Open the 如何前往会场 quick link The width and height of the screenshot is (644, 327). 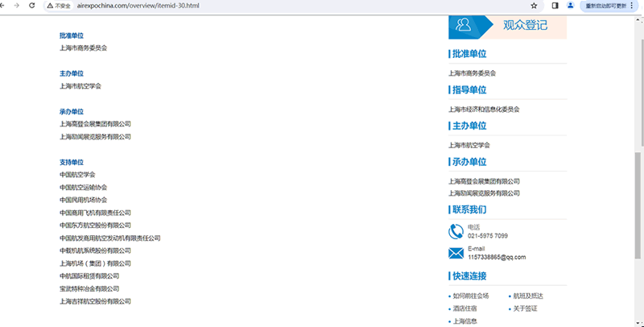coord(471,296)
